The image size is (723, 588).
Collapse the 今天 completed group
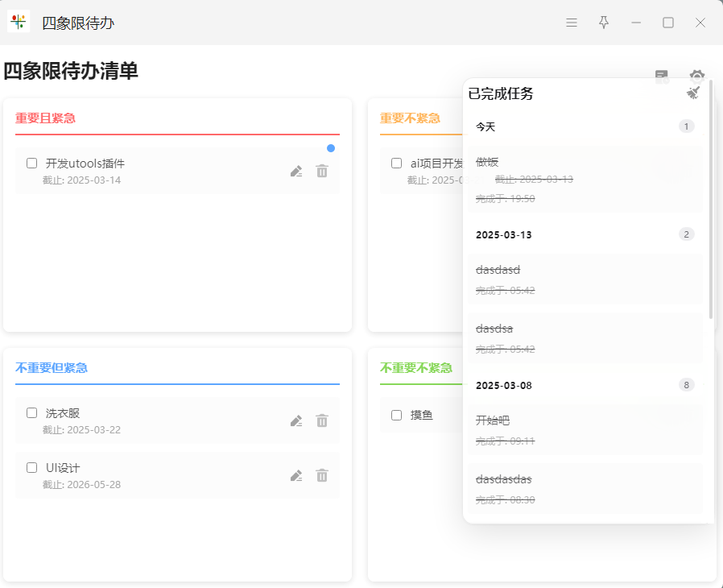[x=585, y=126]
